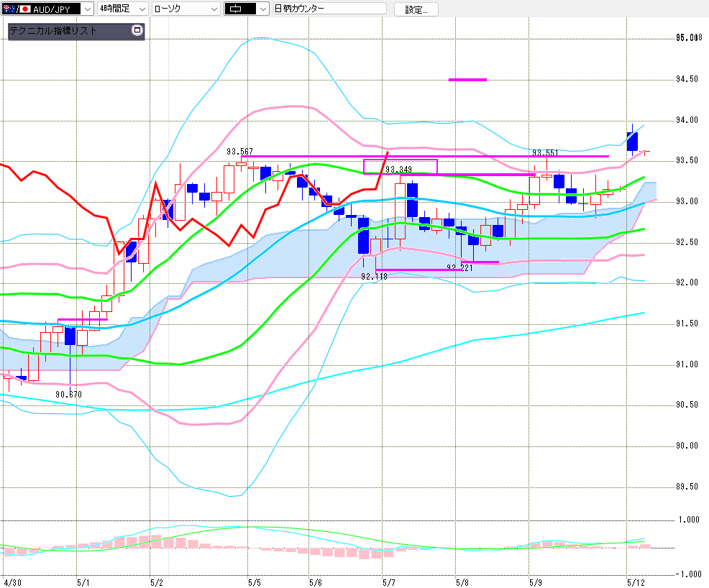Click the 4/30 date label
The height and width of the screenshot is (588, 709).
(x=12, y=582)
